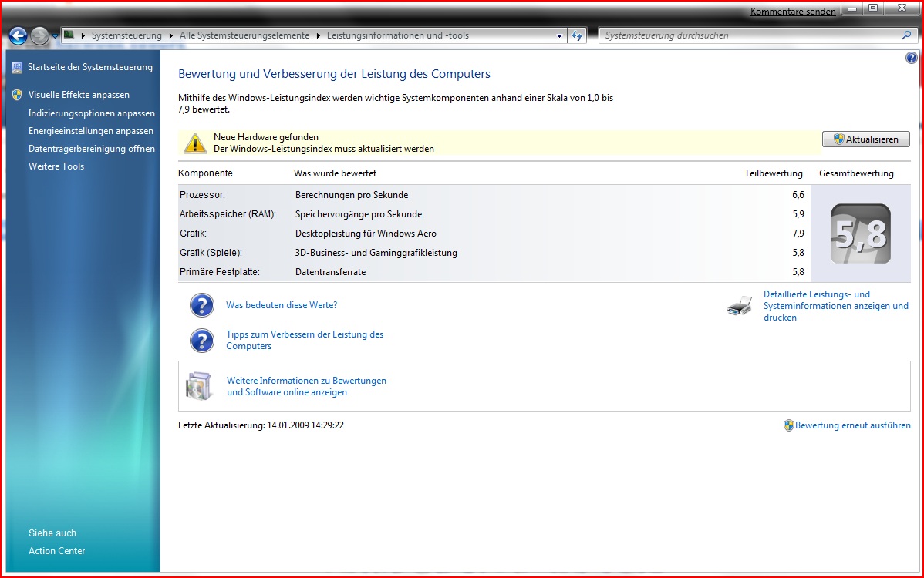
Task: Close the window
Action: [x=902, y=8]
